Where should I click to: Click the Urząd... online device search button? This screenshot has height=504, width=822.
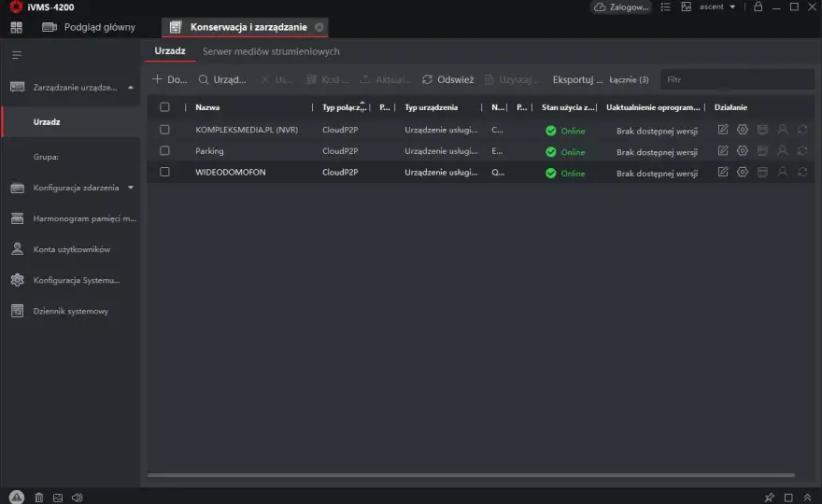pyautogui.click(x=222, y=79)
